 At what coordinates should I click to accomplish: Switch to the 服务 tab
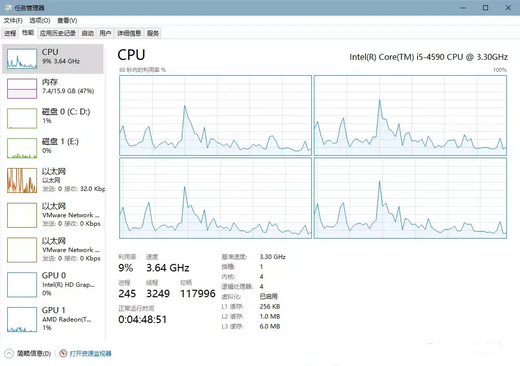coord(153,33)
